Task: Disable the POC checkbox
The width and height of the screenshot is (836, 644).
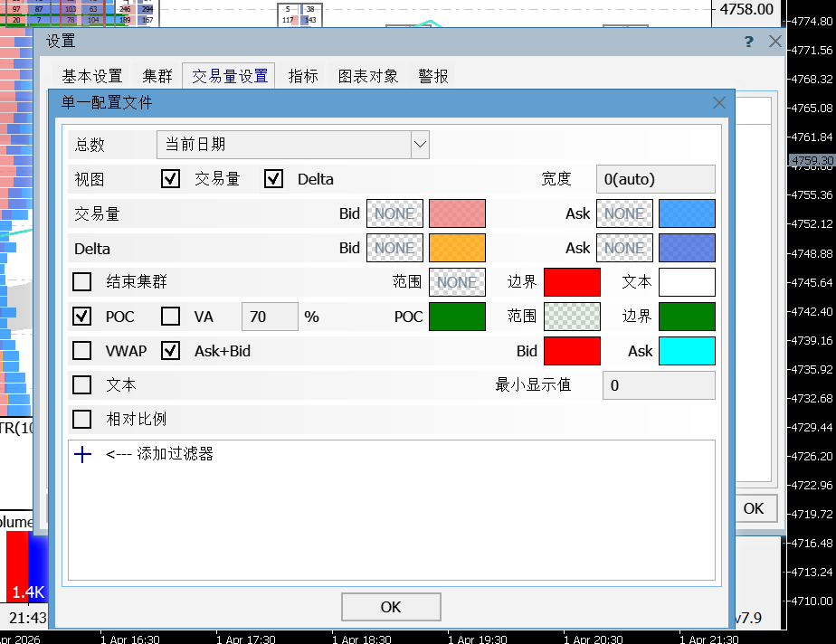Action: 82,316
